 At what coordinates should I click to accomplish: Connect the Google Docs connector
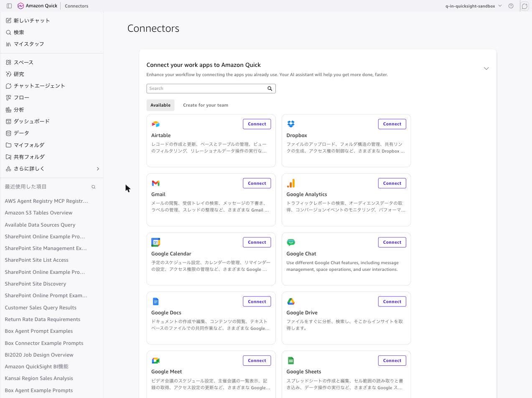[x=257, y=301]
